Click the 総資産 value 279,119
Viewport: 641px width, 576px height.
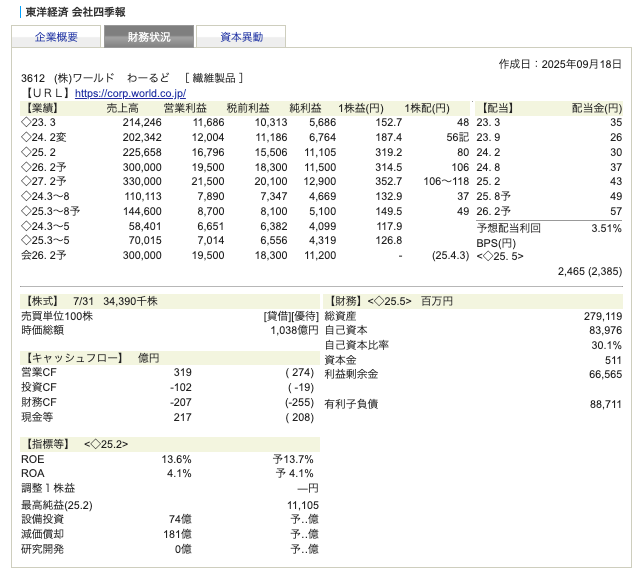point(602,316)
